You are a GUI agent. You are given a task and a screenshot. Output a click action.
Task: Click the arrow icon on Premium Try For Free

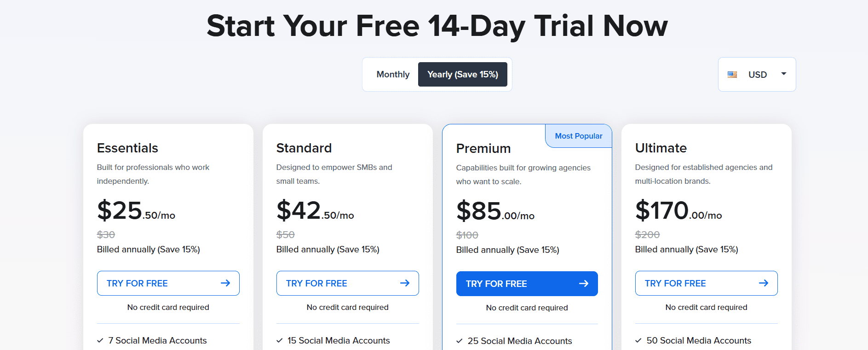(584, 284)
